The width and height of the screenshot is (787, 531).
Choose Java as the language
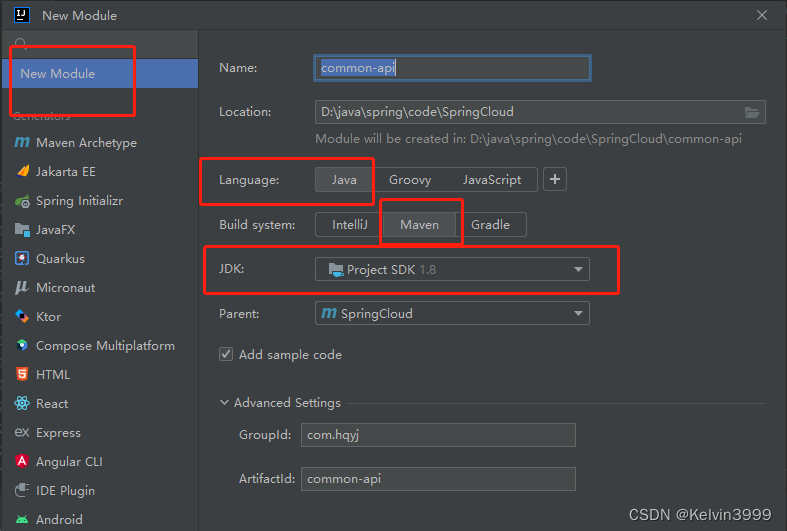(x=344, y=180)
